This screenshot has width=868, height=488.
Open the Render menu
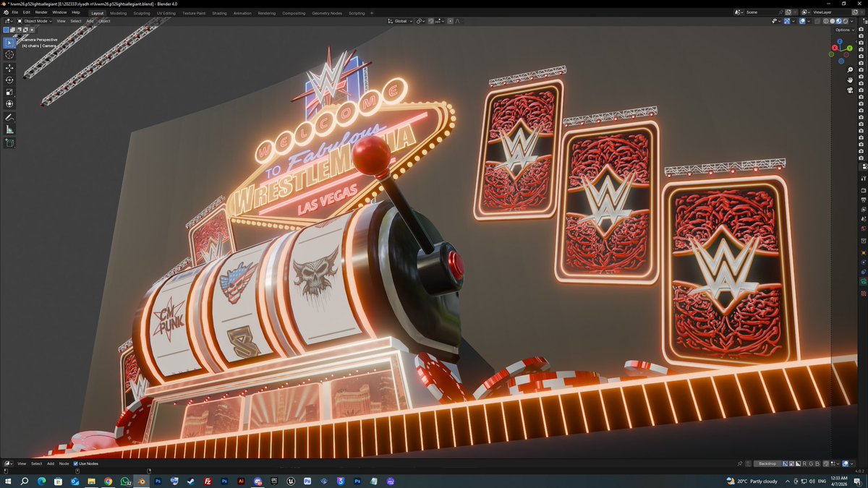click(41, 12)
